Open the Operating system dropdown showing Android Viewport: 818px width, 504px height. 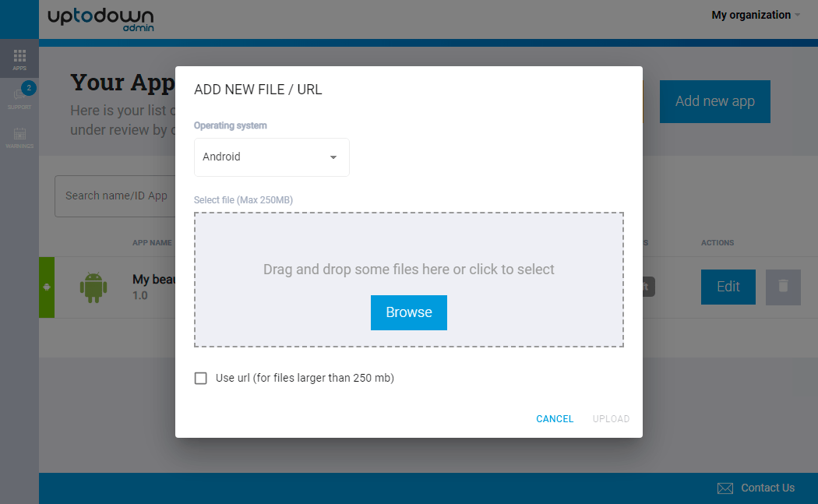coord(271,157)
